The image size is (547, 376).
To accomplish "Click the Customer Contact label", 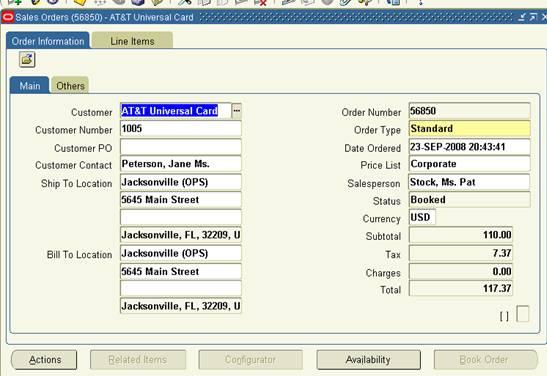I will pos(74,165).
